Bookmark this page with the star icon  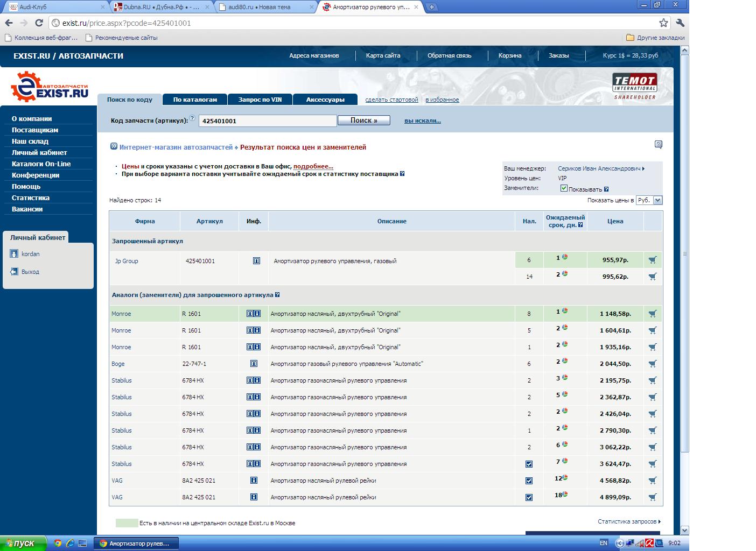pyautogui.click(x=664, y=23)
